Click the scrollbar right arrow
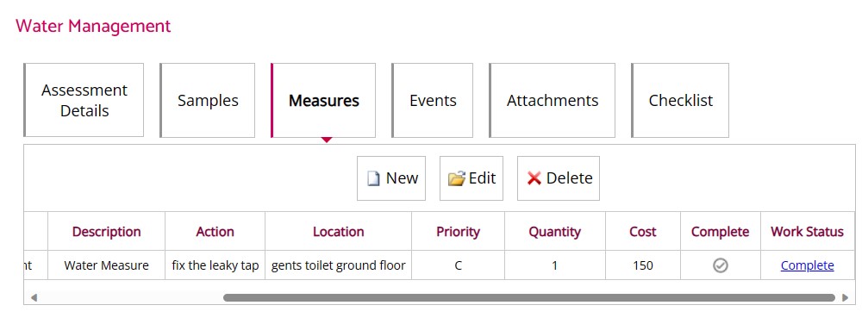Image resolution: width=868 pixels, height=324 pixels. 845,298
